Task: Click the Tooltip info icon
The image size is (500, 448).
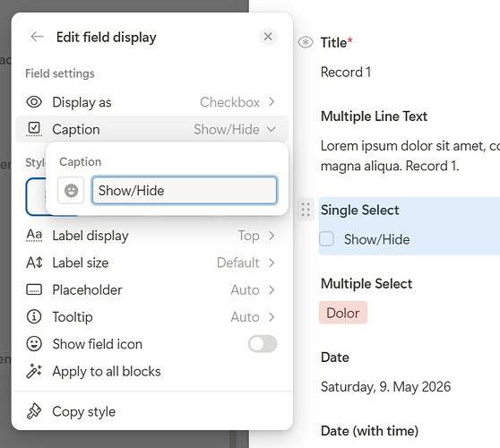Action: [x=34, y=317]
